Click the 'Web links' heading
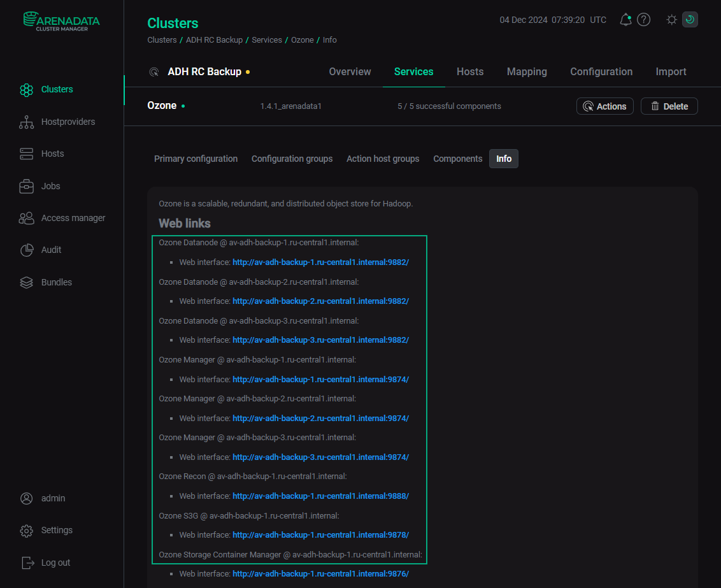This screenshot has width=721, height=588. [184, 224]
